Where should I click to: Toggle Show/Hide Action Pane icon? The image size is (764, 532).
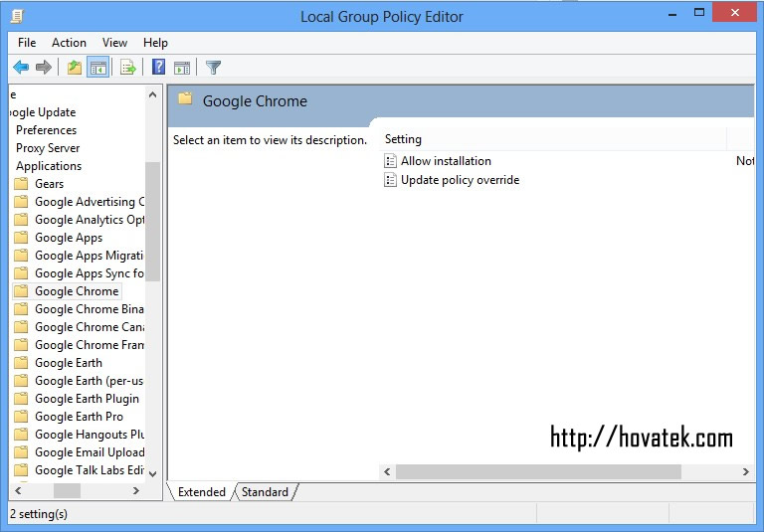coord(182,68)
